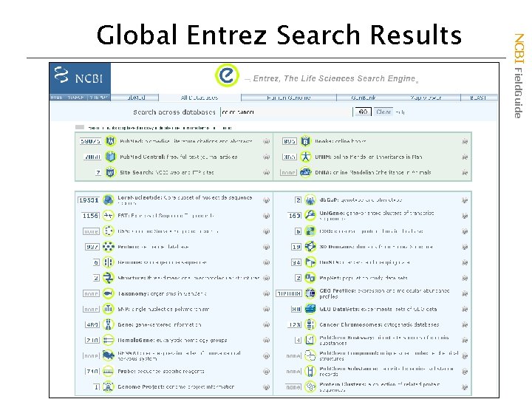
Task: Open UniGene result count 163
Action: [294, 216]
